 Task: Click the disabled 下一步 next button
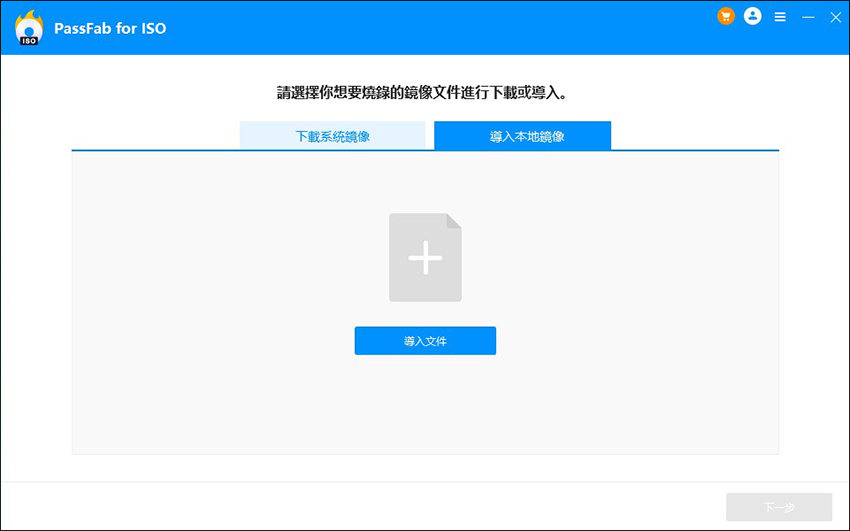click(779, 507)
